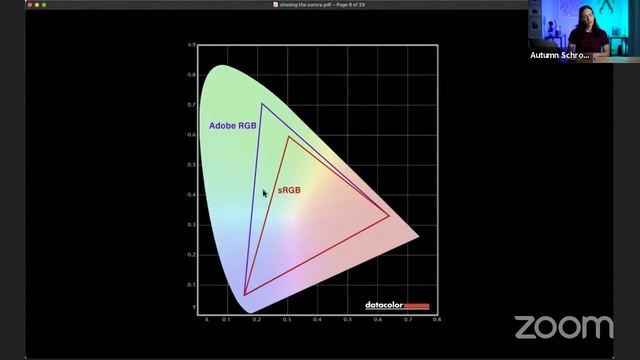The image size is (640, 360).
Task: Click the 0.9 value on vertical axis
Action: (191, 45)
